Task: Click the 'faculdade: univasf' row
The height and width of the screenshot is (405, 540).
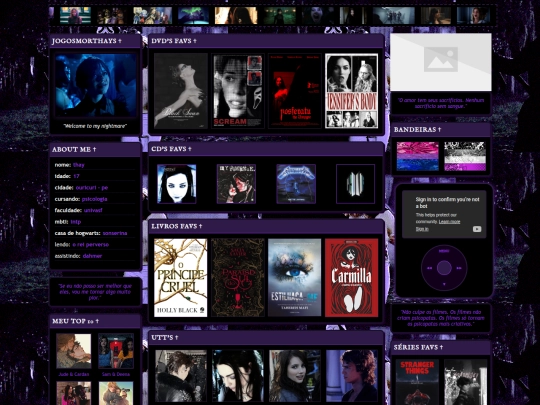Action: (94, 210)
